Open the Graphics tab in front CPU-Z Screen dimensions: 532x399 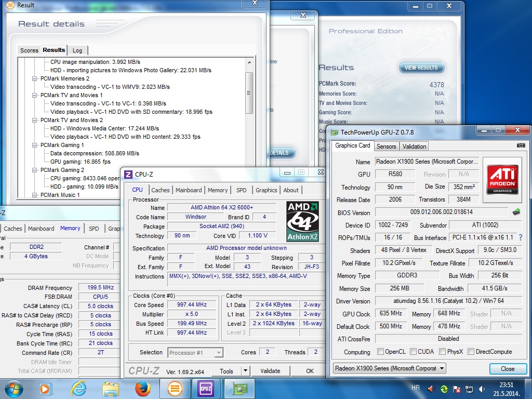(x=266, y=190)
